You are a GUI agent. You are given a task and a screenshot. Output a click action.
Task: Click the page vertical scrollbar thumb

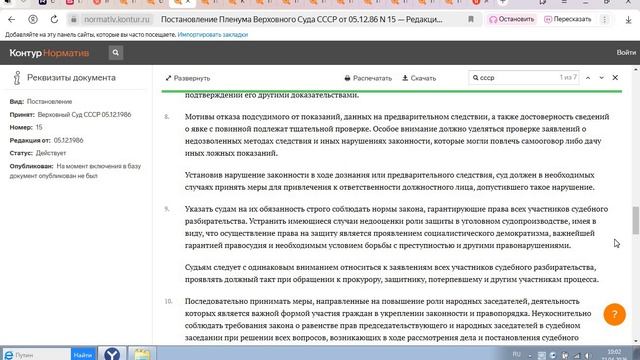pos(636,220)
